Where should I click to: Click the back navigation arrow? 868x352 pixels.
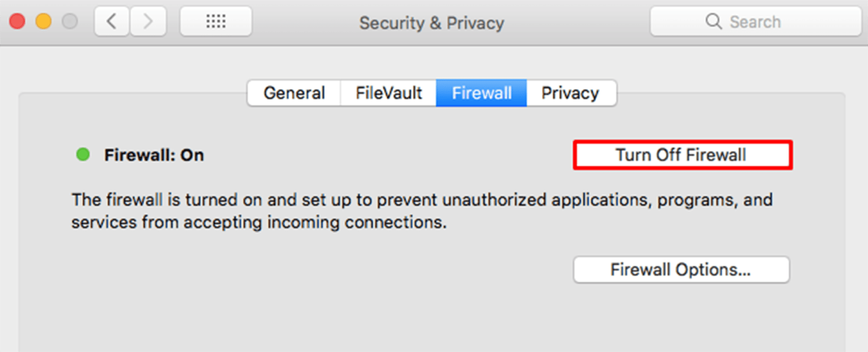coord(111,21)
